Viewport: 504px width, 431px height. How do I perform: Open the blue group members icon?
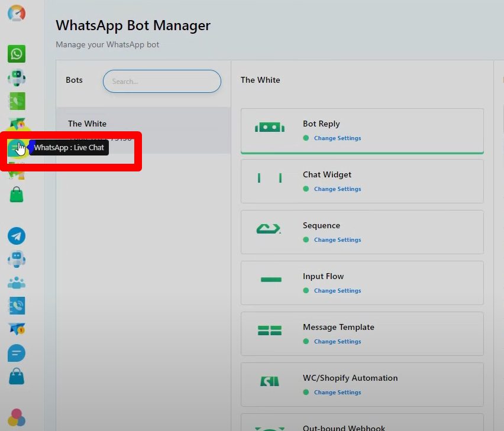pos(17,283)
